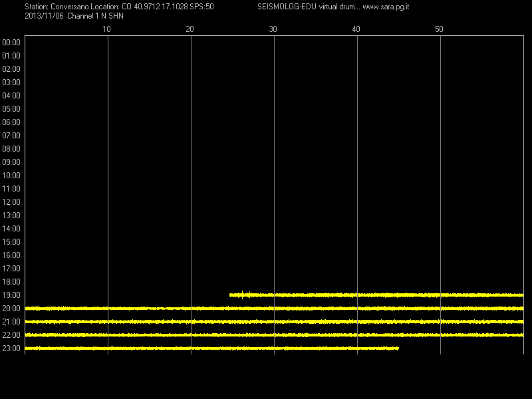The width and height of the screenshot is (532, 399).
Task: Click the 20:00 seismogram trace
Action: point(274,309)
